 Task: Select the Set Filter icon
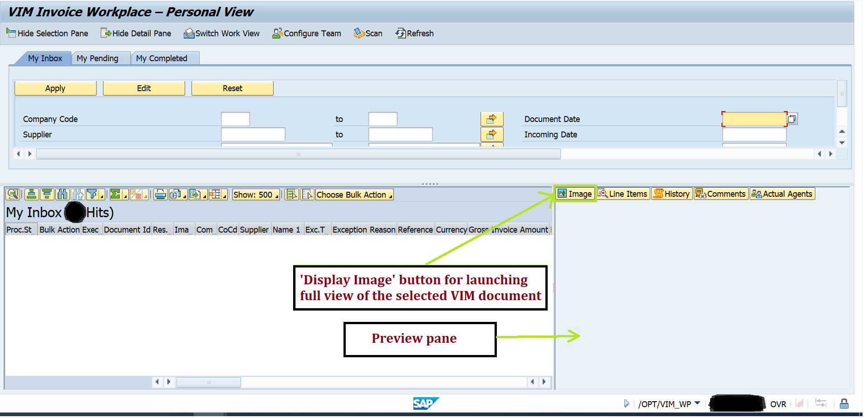click(x=93, y=194)
